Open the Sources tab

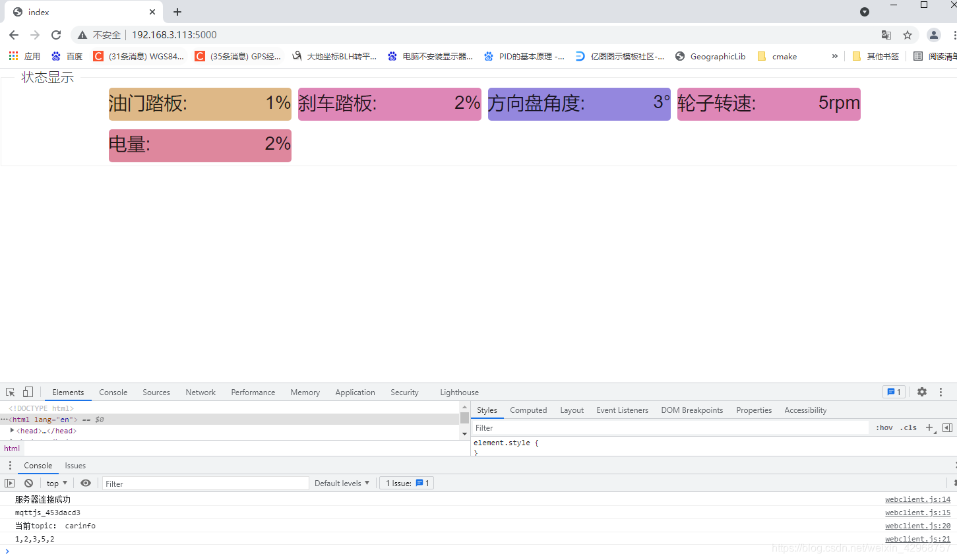click(156, 392)
